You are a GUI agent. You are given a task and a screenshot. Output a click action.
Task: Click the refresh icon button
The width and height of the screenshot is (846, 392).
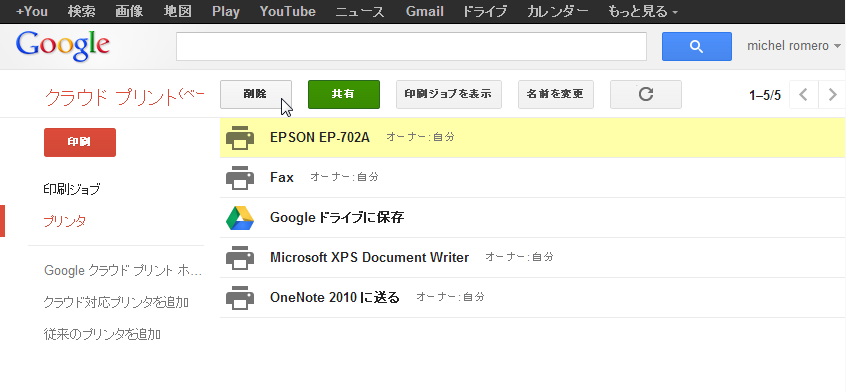pos(646,94)
